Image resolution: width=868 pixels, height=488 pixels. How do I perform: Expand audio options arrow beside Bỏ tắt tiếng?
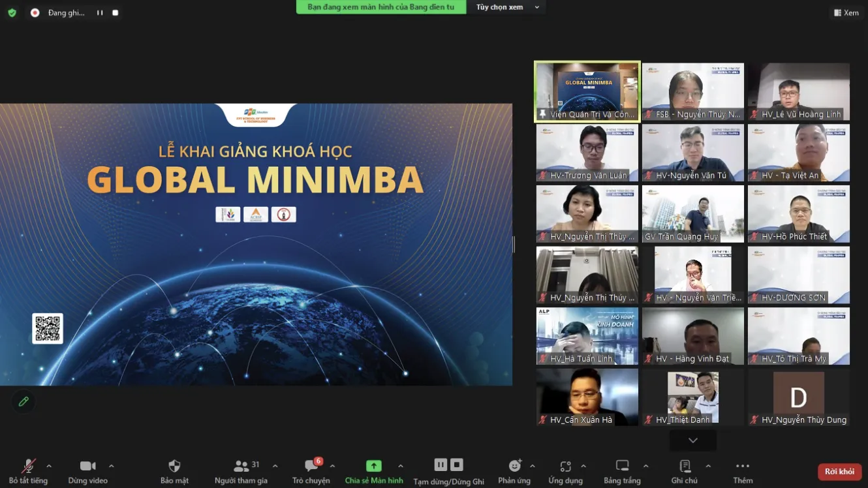(49, 466)
